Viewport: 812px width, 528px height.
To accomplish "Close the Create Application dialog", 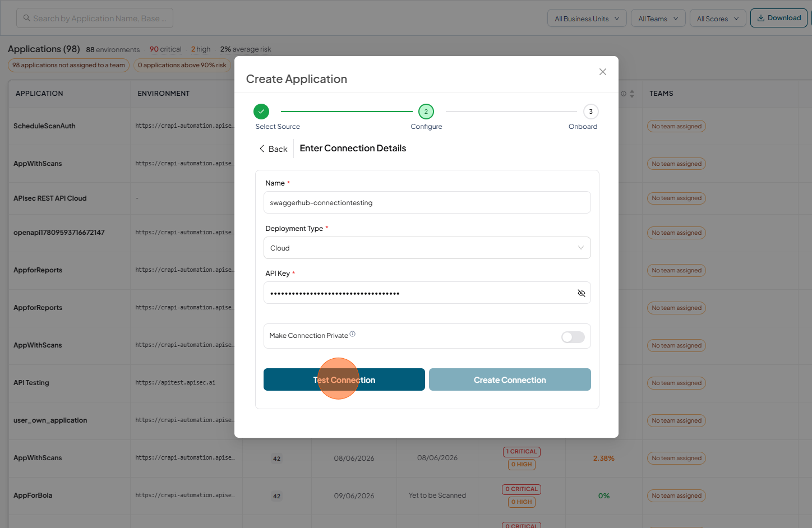I will 603,72.
